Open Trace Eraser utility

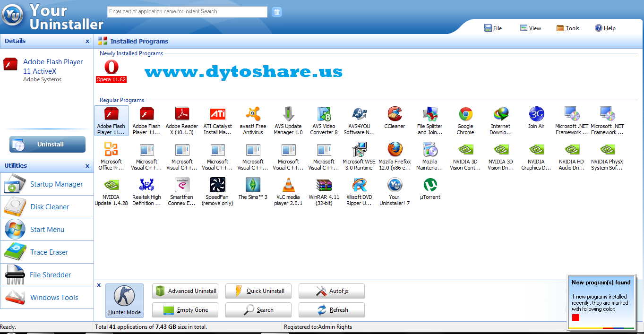tap(47, 252)
